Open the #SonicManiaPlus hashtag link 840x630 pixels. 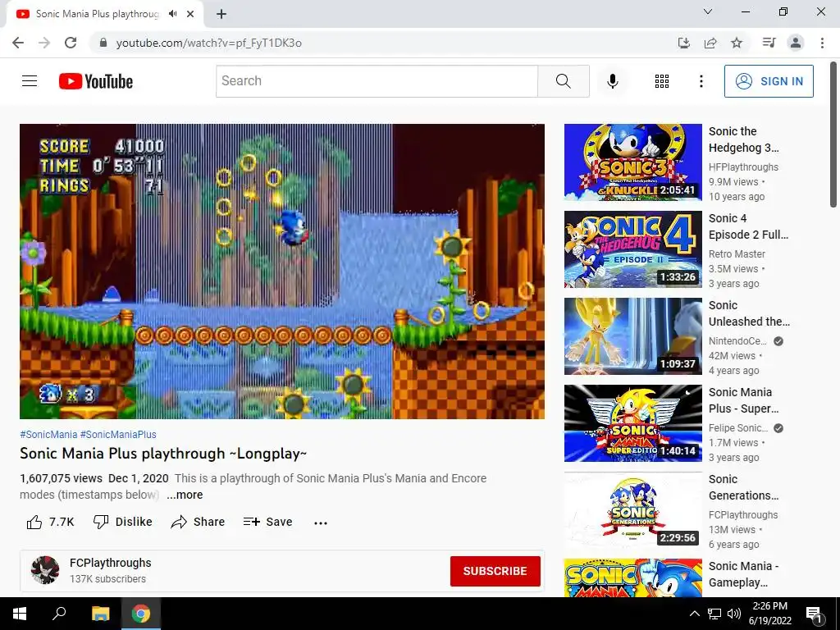pos(118,435)
